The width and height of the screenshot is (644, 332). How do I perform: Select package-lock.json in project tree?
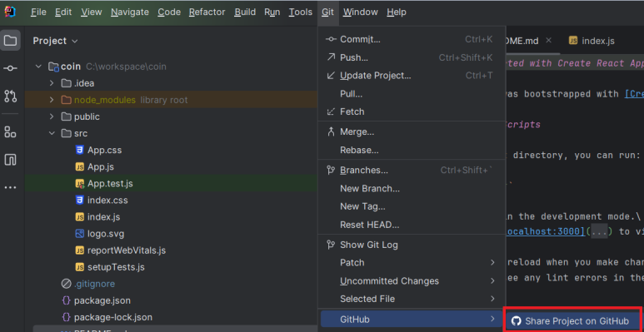point(113,317)
